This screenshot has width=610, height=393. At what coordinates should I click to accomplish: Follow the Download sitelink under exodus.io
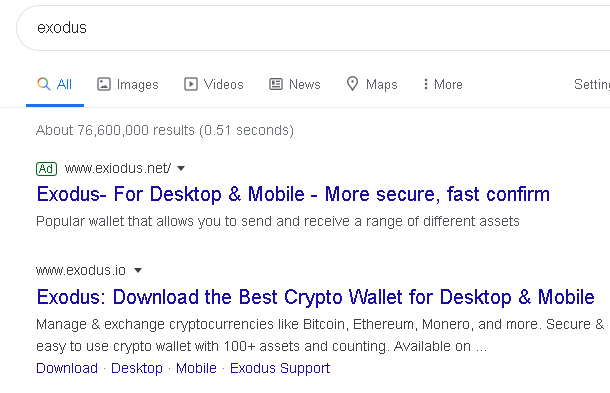[x=67, y=368]
